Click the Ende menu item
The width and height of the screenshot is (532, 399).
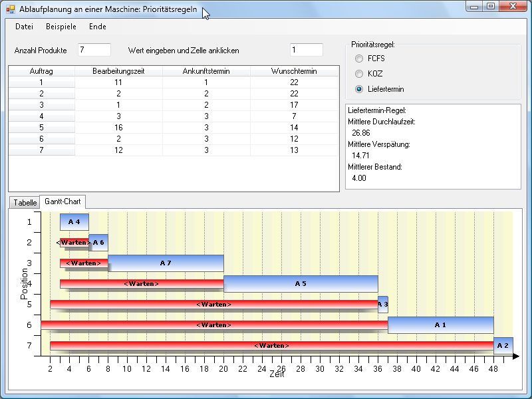tap(98, 27)
